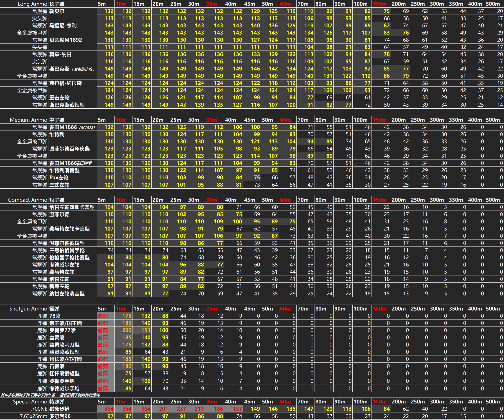Viewport: 504px width, 420px height.
Task: Select the 勒马特左轮卡宾型 weapon name
Action: pyautogui.click(x=69, y=229)
